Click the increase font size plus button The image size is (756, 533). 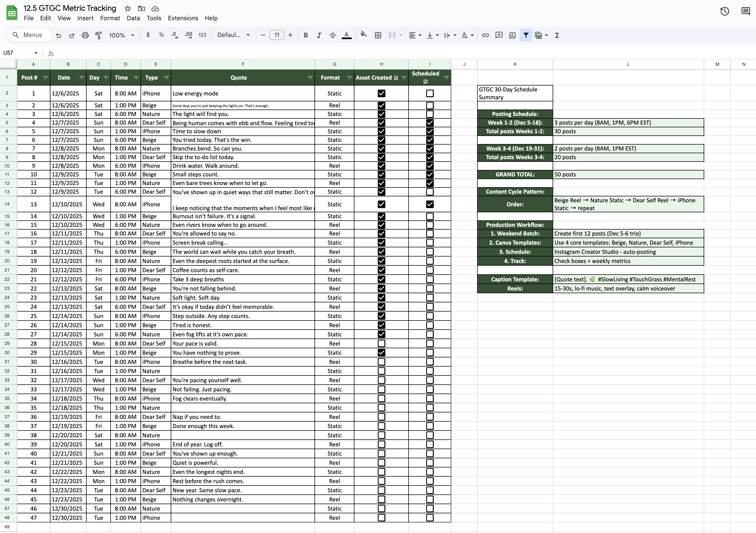[290, 35]
